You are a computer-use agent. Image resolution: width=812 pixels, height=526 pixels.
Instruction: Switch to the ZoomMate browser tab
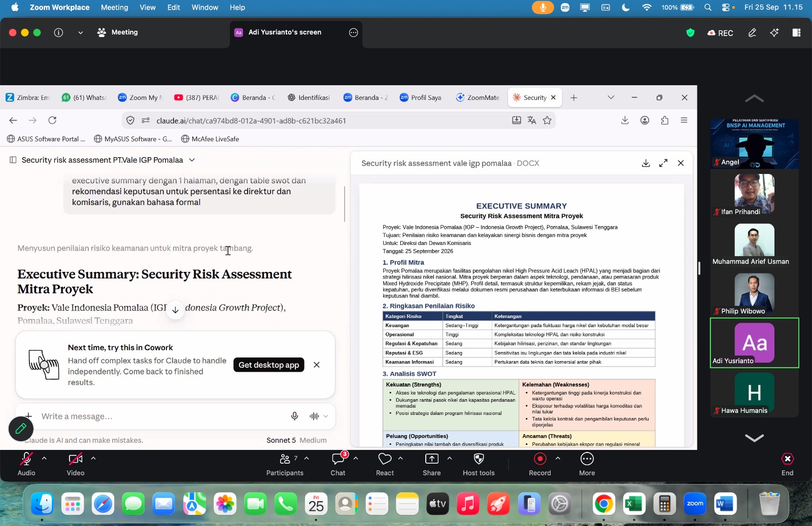click(478, 97)
